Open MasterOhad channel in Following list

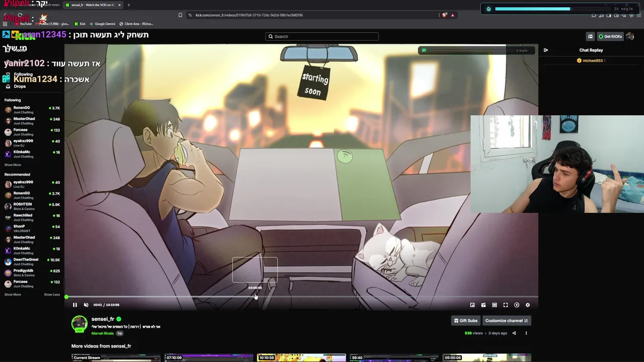[x=31, y=121]
